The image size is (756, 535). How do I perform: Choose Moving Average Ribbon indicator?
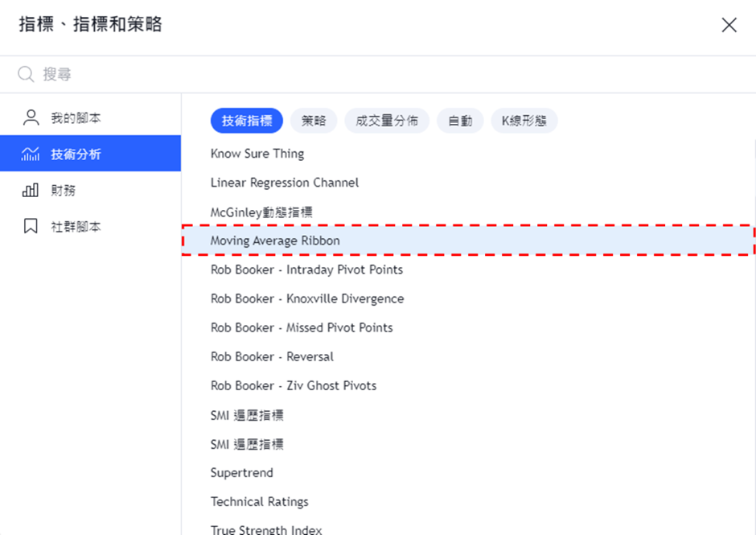point(468,241)
